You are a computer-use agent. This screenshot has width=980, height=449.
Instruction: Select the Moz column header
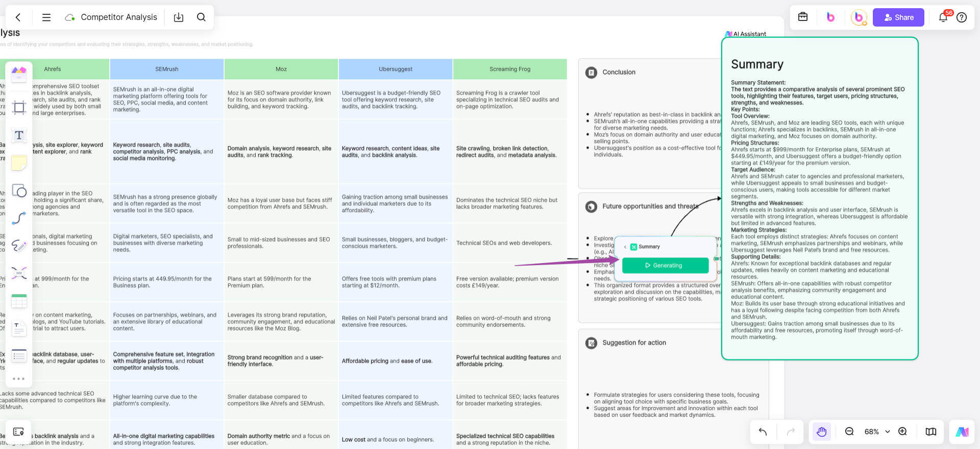click(281, 69)
